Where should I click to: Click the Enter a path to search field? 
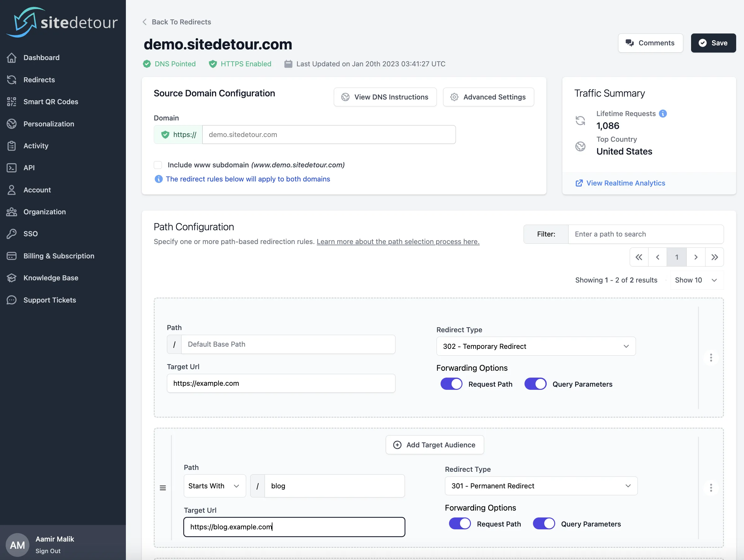646,234
